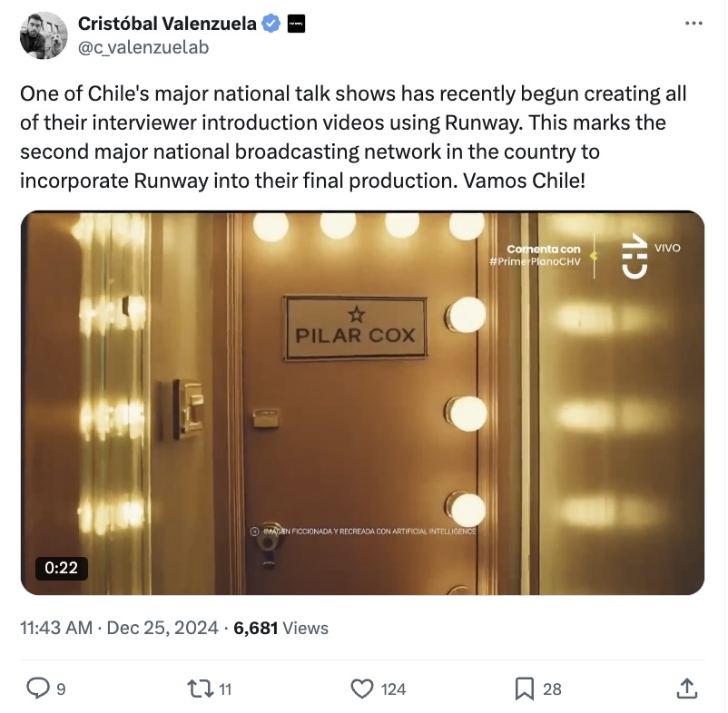Click the 124 likes count
Screen dimensions: 728x713
point(393,689)
